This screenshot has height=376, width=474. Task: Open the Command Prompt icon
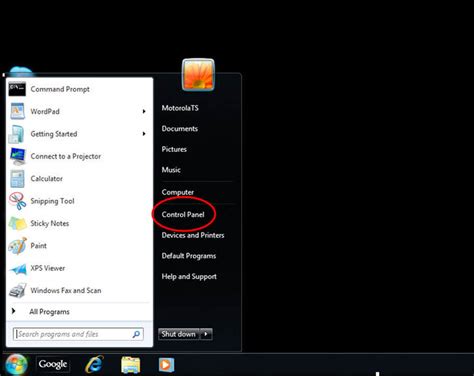17,89
